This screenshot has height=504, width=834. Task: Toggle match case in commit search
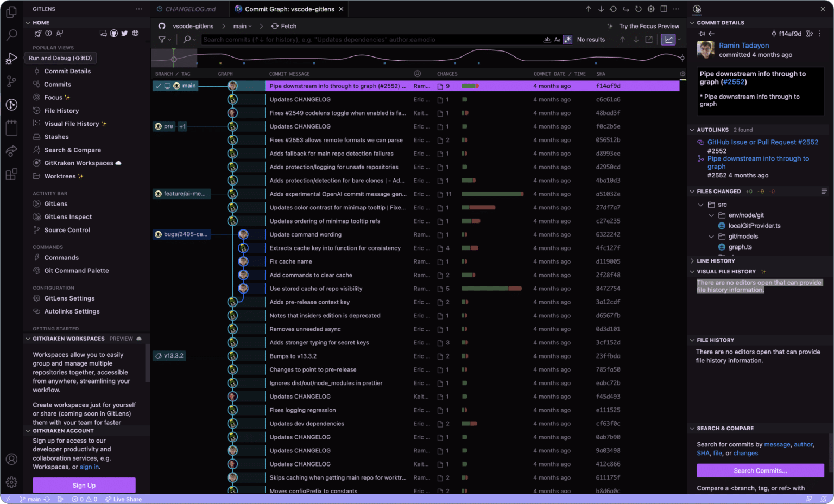tap(557, 39)
